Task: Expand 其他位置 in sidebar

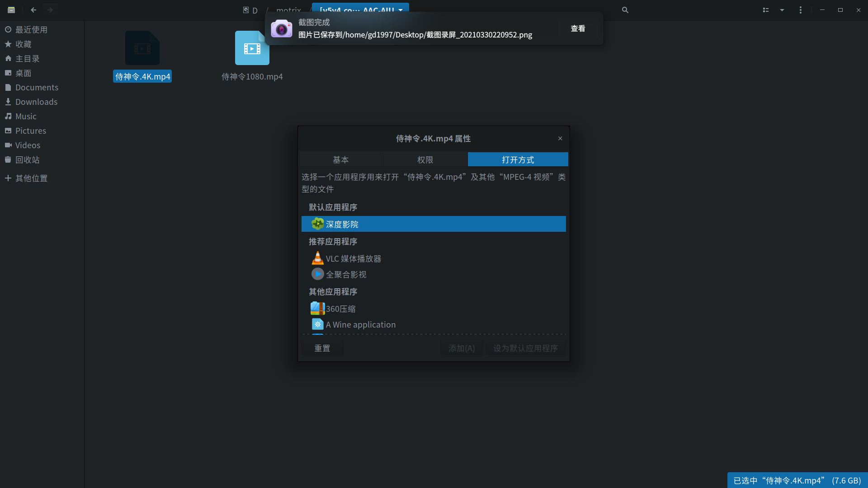Action: (x=31, y=178)
